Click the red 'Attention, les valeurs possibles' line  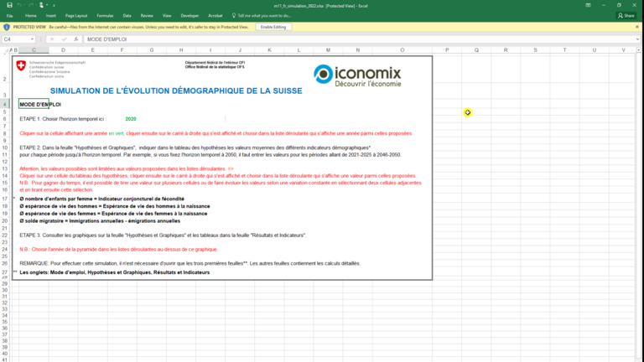click(127, 168)
